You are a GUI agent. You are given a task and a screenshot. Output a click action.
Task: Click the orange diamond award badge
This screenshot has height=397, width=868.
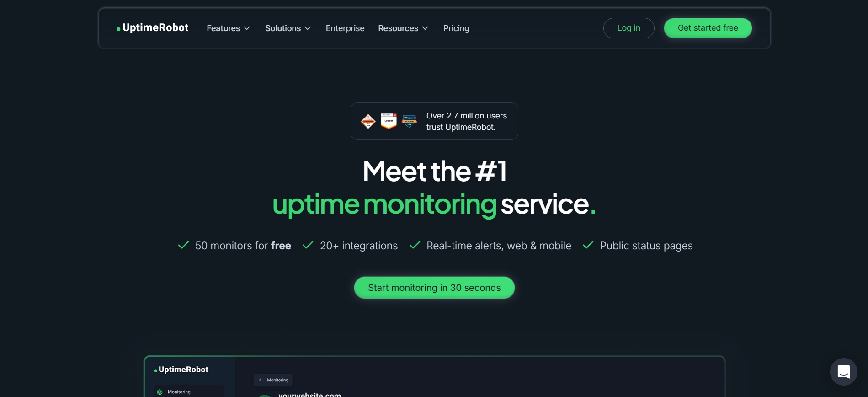point(368,121)
